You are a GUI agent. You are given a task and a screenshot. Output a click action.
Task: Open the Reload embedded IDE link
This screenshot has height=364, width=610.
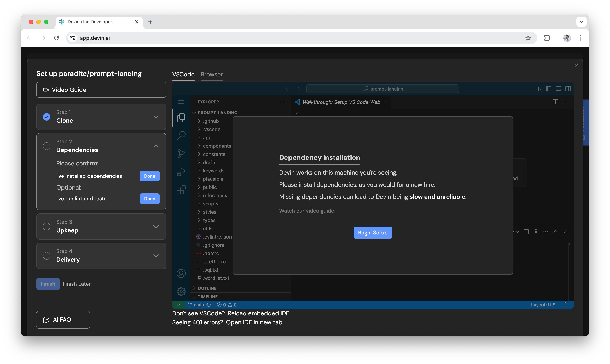click(258, 313)
